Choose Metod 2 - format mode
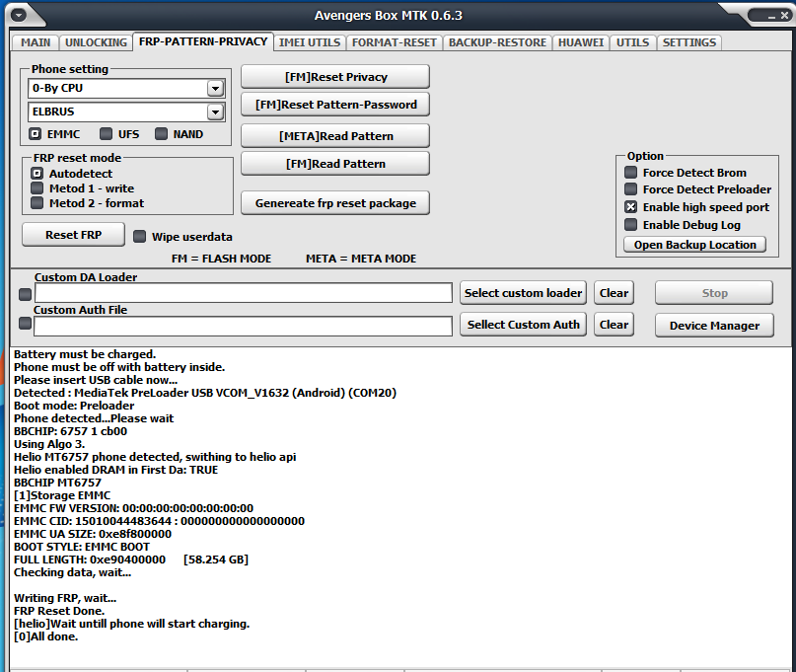Image resolution: width=796 pixels, height=672 pixels. point(37,203)
